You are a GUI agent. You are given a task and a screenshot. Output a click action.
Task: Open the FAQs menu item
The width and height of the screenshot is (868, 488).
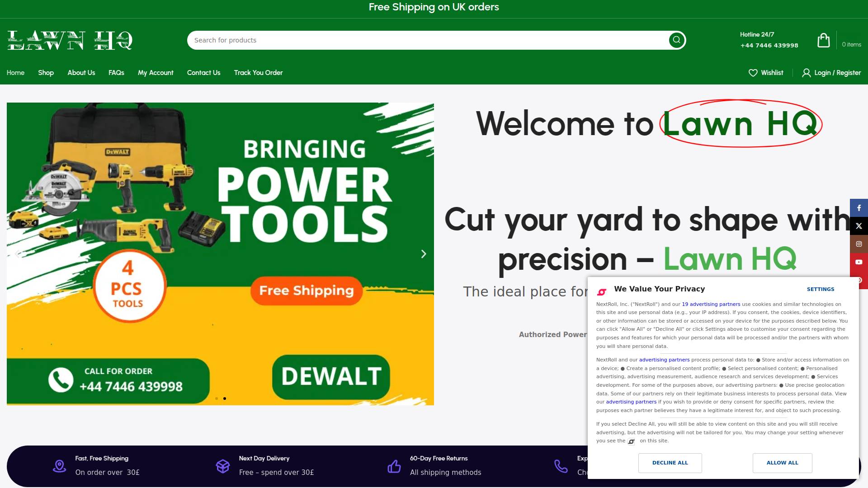(x=116, y=73)
